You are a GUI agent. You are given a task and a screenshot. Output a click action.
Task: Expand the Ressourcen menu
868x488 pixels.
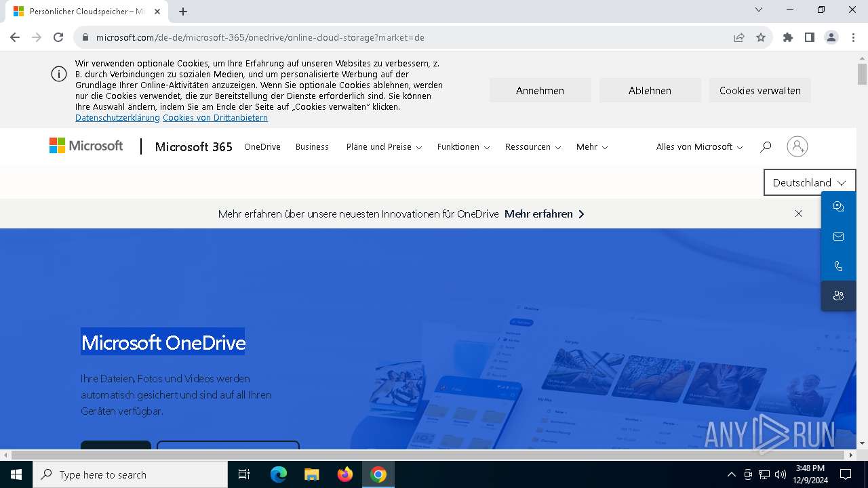pyautogui.click(x=533, y=146)
